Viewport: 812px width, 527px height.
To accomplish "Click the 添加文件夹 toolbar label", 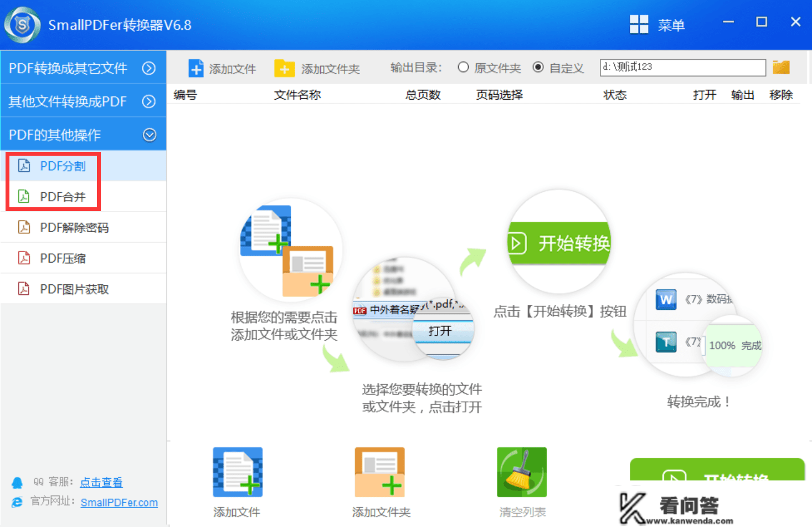I will click(331, 69).
